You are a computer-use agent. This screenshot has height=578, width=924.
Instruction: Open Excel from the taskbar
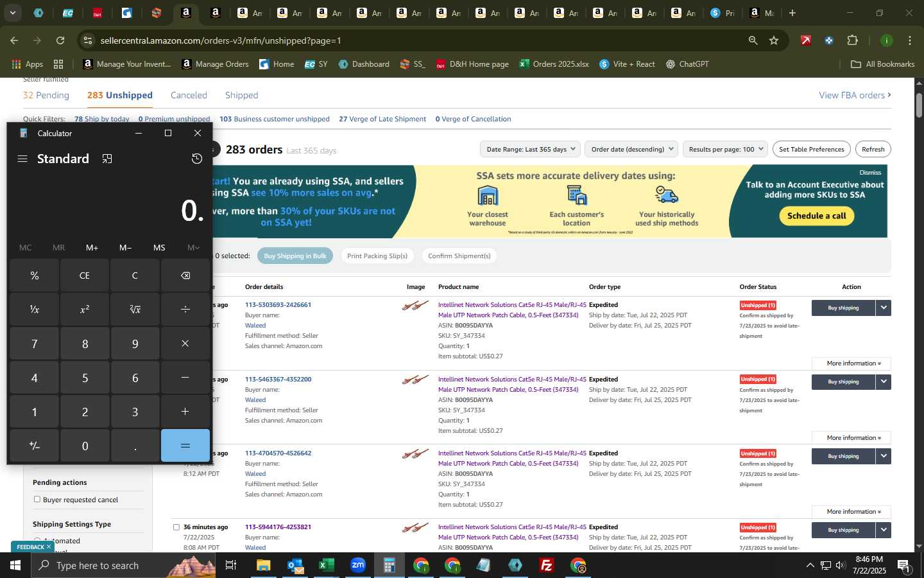coord(326,565)
